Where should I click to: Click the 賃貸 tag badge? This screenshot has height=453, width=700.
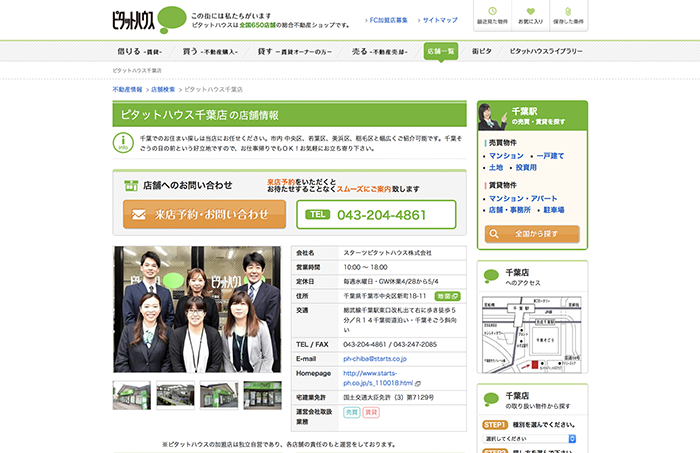tap(371, 411)
